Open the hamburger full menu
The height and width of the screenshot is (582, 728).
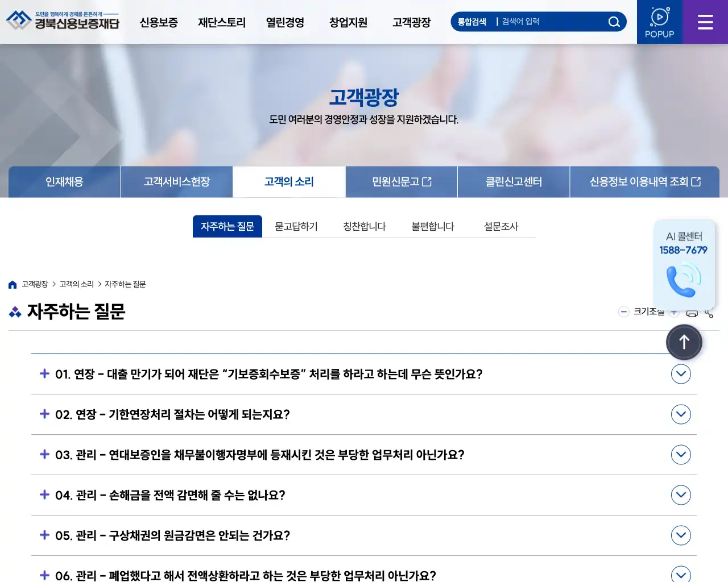[x=705, y=22]
